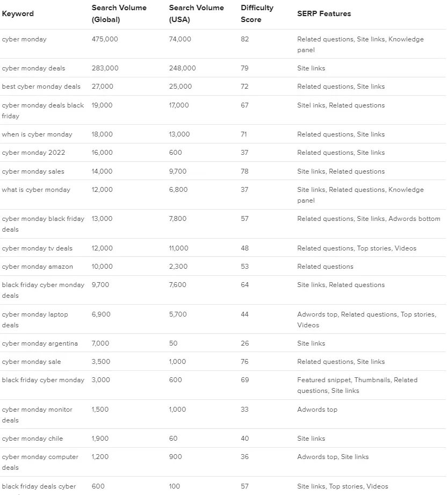Click the 'Featured snippet, Thumbnails' SERP features cell
This screenshot has height=495, width=448.
[x=357, y=385]
